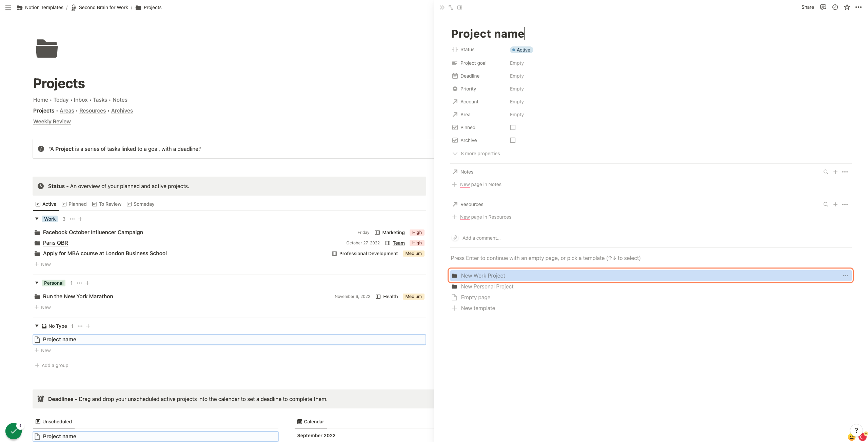868x442 pixels.
Task: Set the Priority property value
Action: click(517, 89)
